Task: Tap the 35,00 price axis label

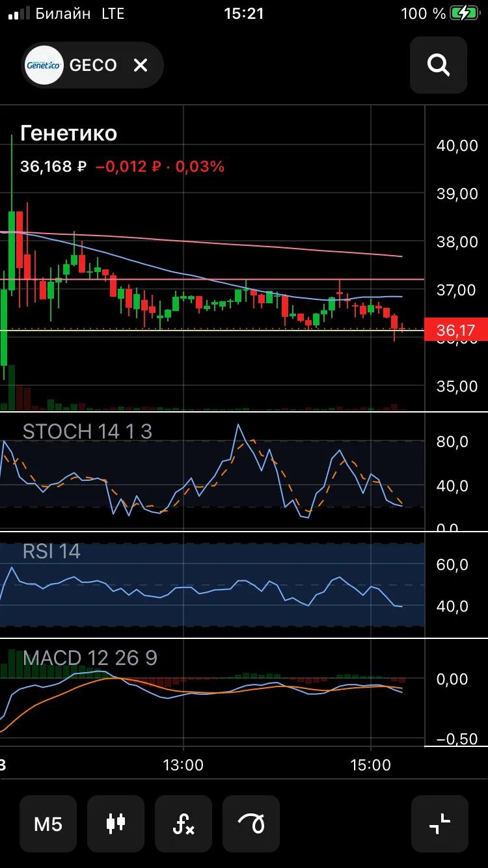Action: (x=457, y=387)
